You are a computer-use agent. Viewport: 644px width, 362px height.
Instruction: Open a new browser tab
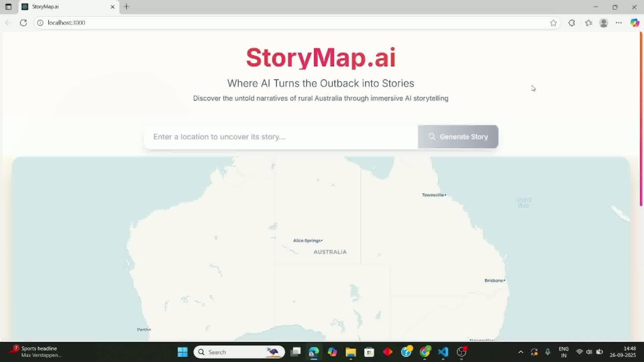pos(126,7)
